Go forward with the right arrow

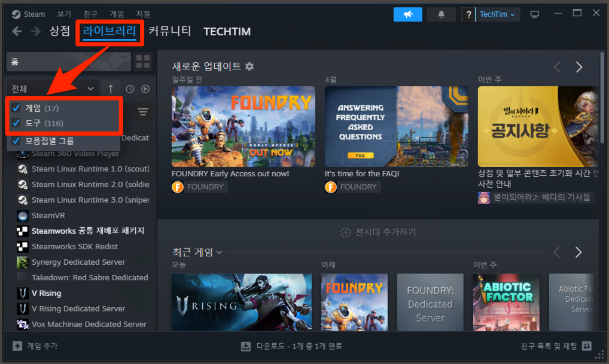[x=36, y=31]
